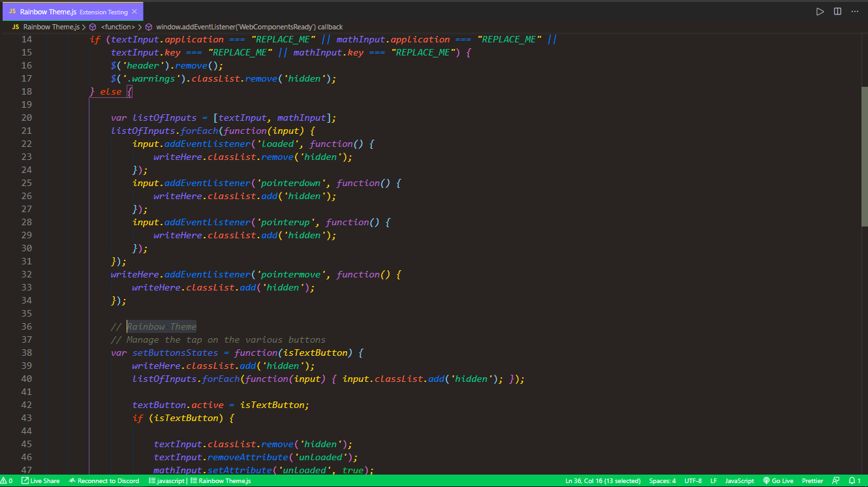Run the code with the play icon
Viewport: 868px width, 487px height.
tap(820, 11)
